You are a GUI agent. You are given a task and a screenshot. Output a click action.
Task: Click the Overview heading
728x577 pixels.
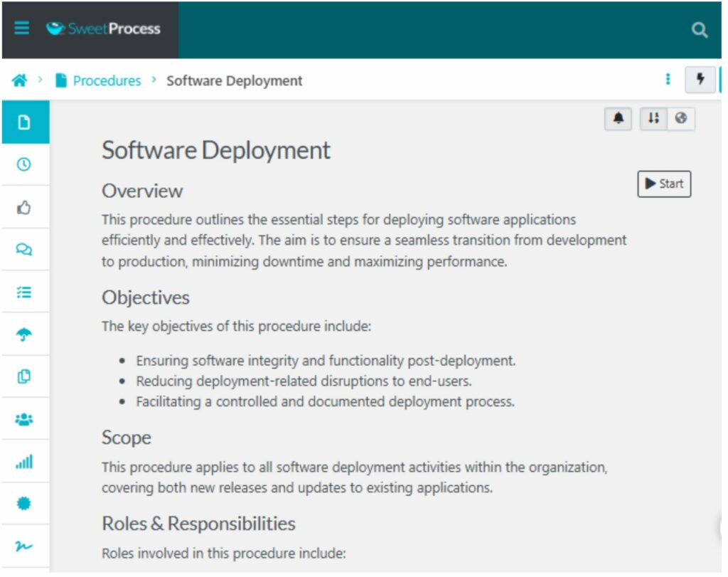(142, 191)
